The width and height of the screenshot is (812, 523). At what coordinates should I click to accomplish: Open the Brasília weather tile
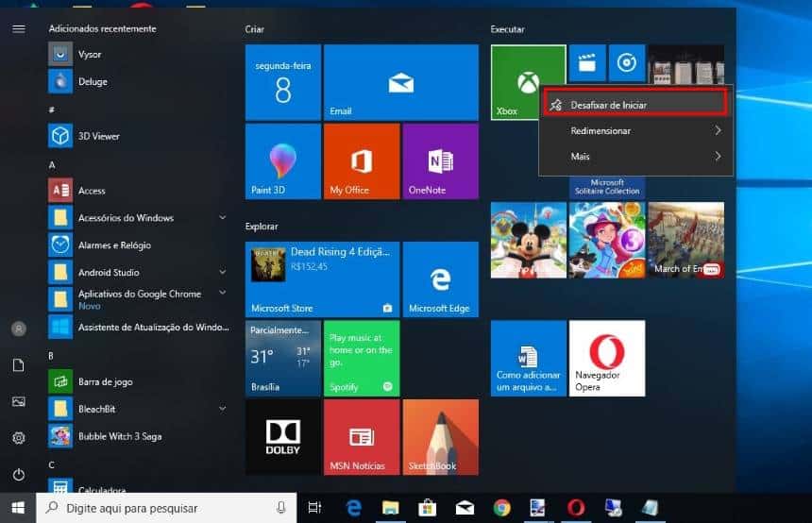tap(283, 359)
